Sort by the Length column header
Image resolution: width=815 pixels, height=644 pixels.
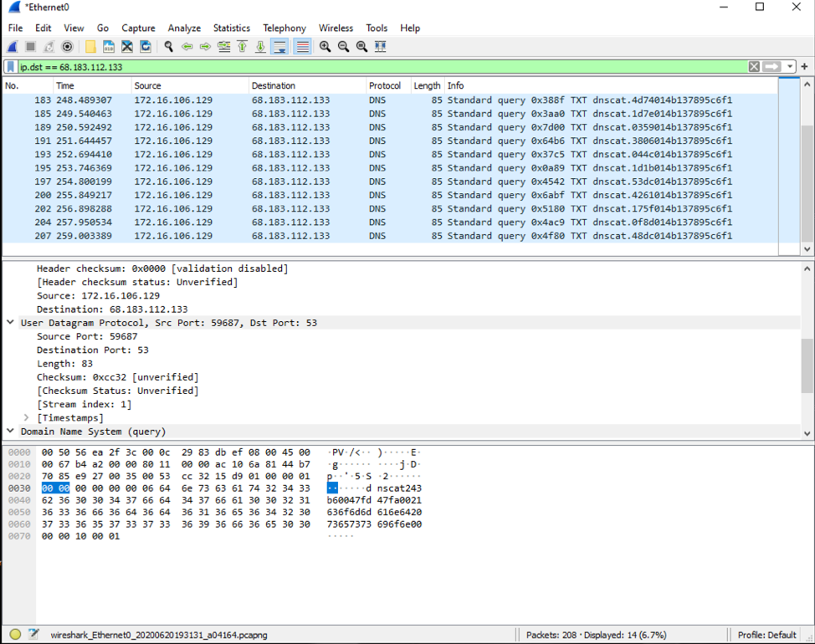pyautogui.click(x=428, y=85)
